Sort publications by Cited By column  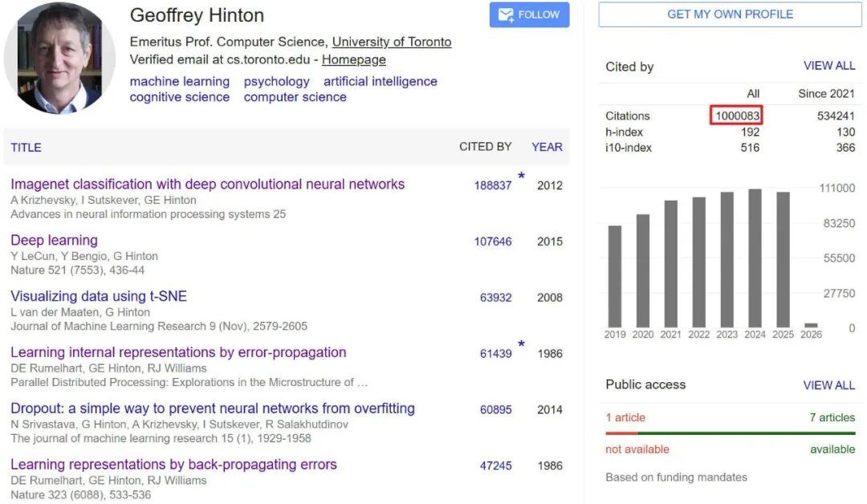pos(485,147)
